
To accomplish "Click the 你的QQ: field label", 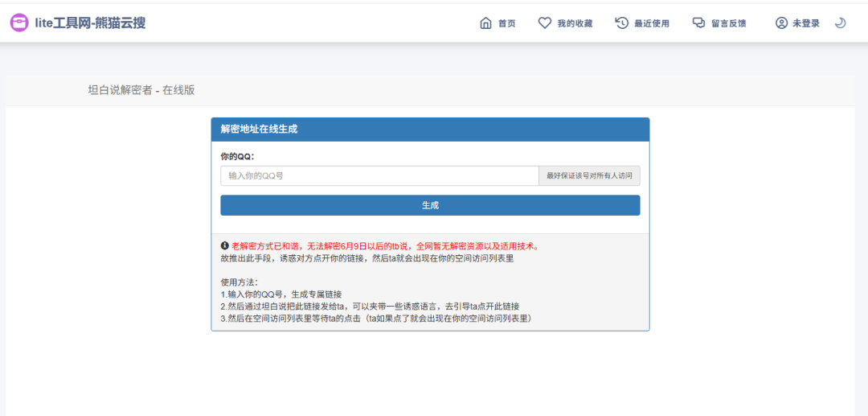I will pos(237,155).
